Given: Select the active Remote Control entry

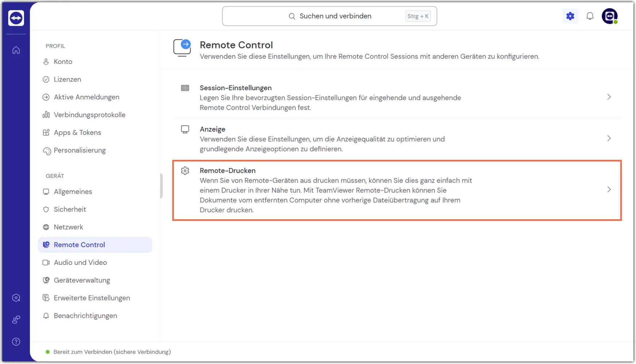Looking at the screenshot, I should tap(95, 245).
